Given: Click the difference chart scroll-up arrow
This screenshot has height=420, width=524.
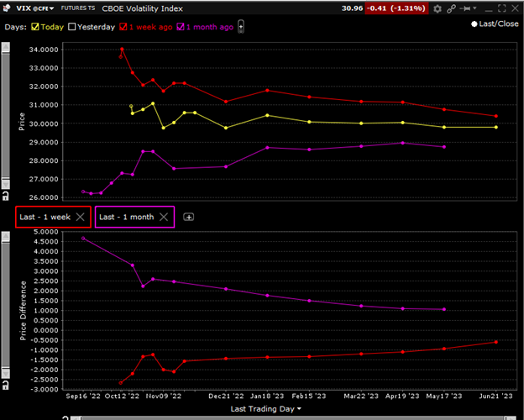Looking at the screenshot, I should tap(6, 237).
